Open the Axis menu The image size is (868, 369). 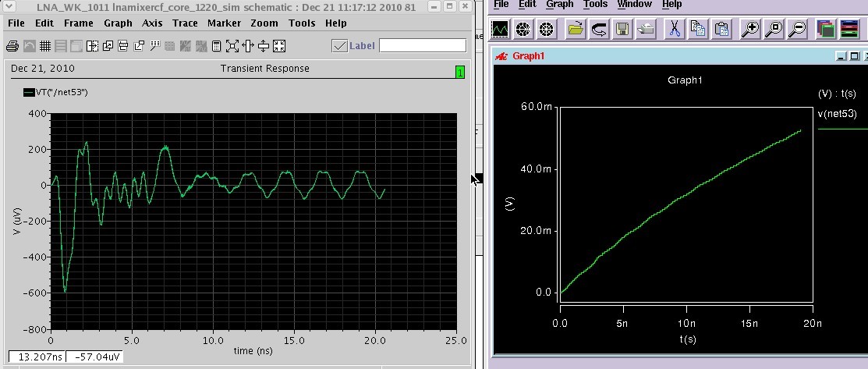[x=152, y=23]
